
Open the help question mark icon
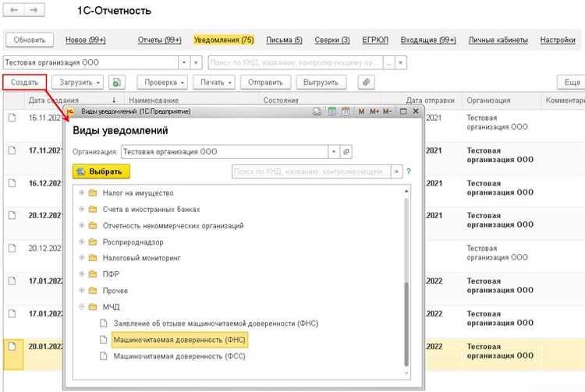coord(409,171)
